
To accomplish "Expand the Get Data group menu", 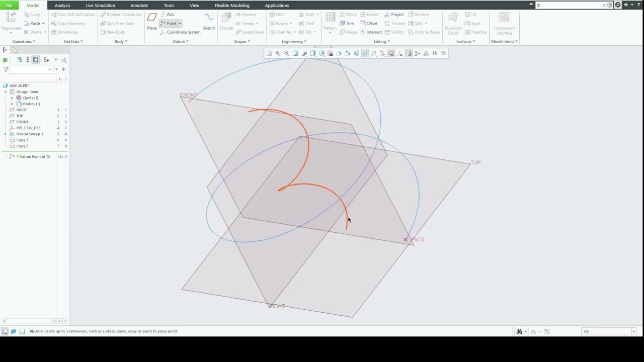I will pos(73,41).
